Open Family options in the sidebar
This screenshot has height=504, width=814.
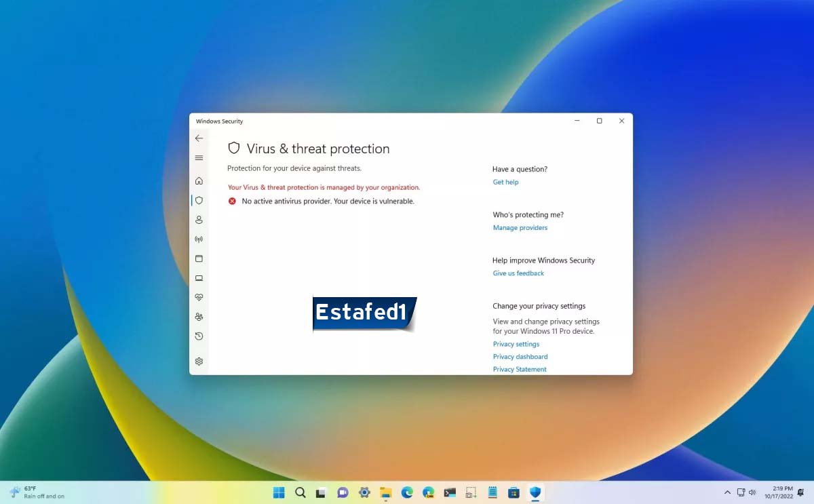pyautogui.click(x=199, y=317)
